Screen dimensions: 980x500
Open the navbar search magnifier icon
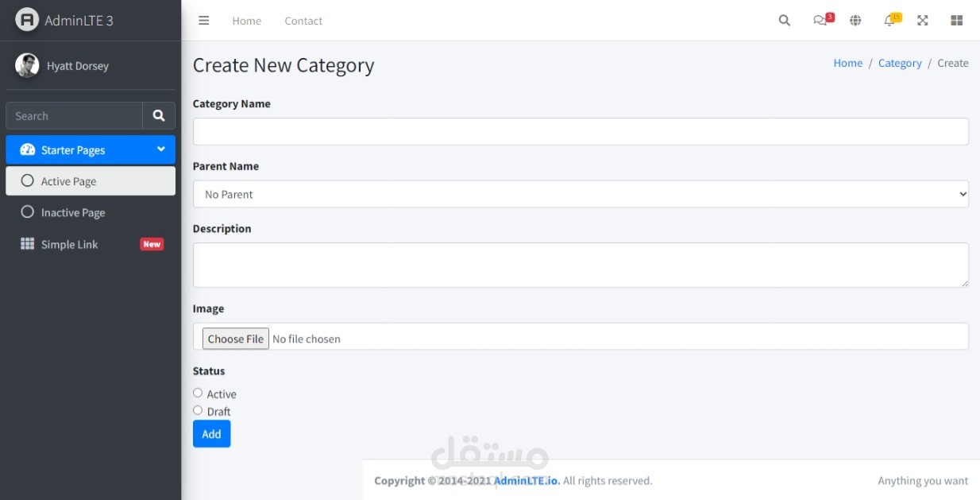coord(785,21)
